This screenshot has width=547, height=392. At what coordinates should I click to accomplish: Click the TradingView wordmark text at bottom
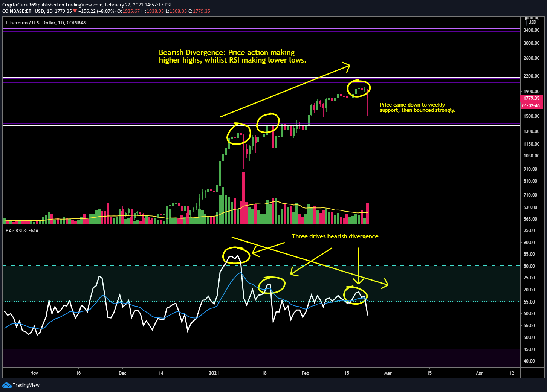26,385
